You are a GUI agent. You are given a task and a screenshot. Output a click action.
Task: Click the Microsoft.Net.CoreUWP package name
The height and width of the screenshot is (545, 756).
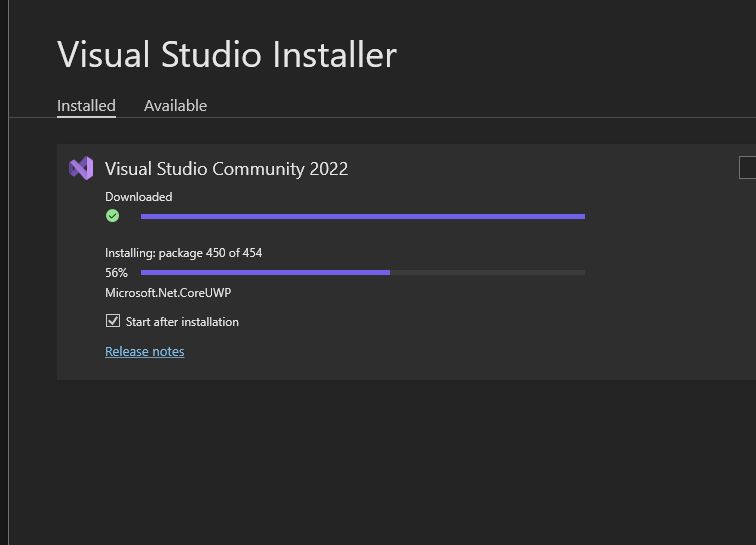coord(168,293)
